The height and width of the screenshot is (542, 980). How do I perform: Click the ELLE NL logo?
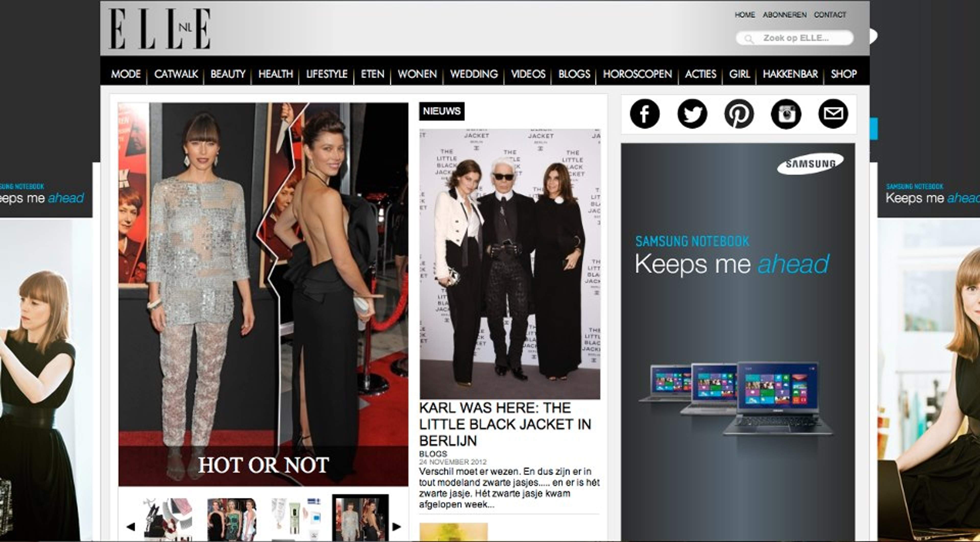pyautogui.click(x=160, y=29)
